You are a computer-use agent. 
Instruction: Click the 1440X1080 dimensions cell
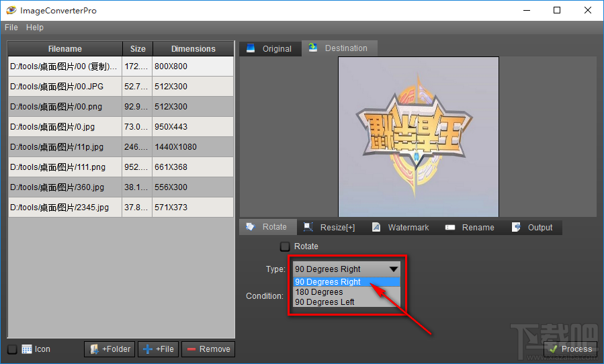point(193,147)
